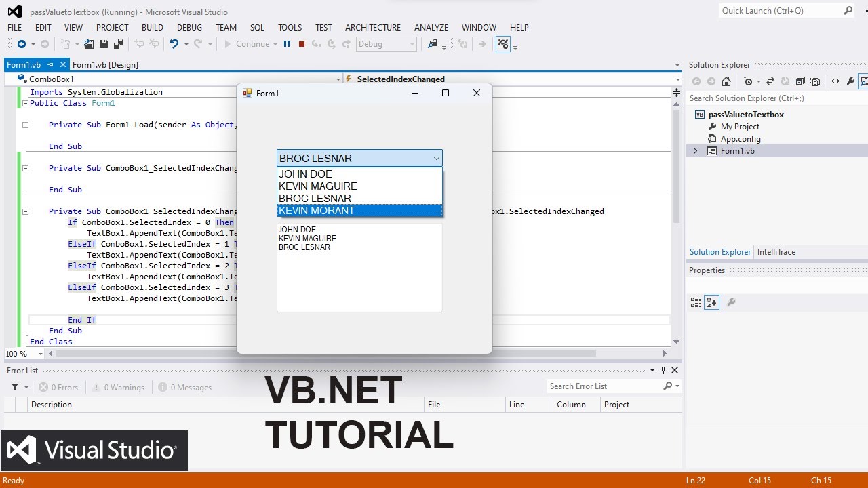Image resolution: width=868 pixels, height=488 pixels.
Task: Click Sync with Active Document icon
Action: coord(770,81)
